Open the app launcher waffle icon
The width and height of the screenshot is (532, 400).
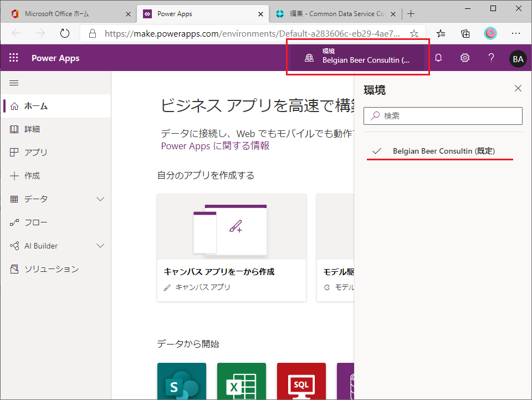point(13,58)
